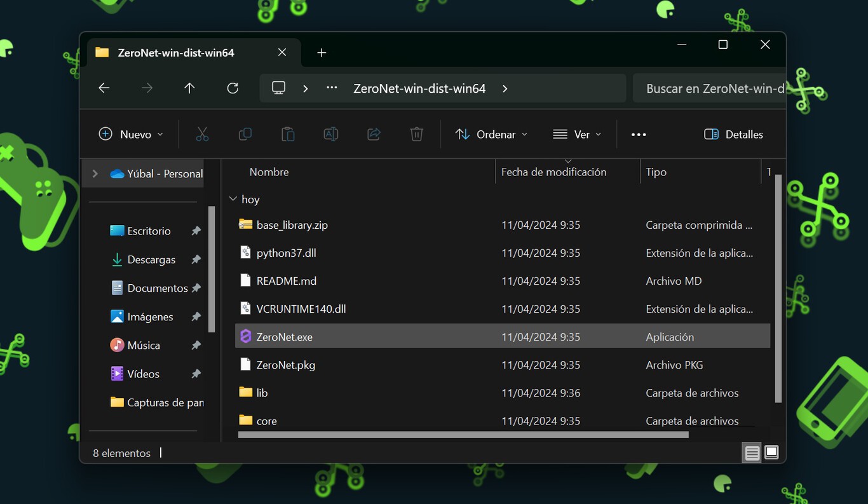The image size is (868, 504).
Task: Expand the Nuevo menu
Action: coord(130,134)
